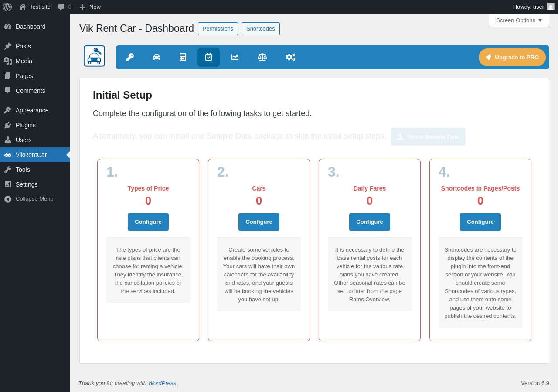
Task: Open Settings menu in sidebar
Action: (35, 184)
